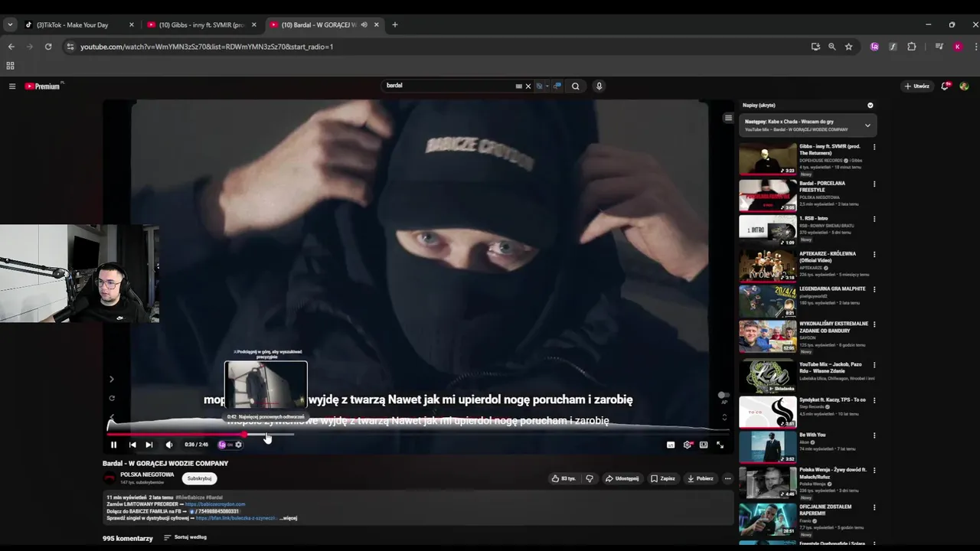The width and height of the screenshot is (980, 551).
Task: Seek on the red video progress bar
Action: pyautogui.click(x=417, y=434)
